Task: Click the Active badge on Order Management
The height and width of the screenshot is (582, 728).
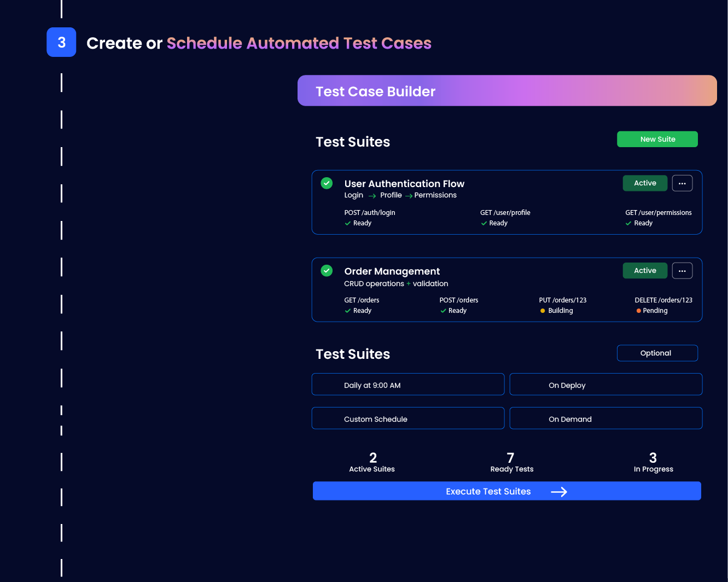Action: (x=645, y=271)
